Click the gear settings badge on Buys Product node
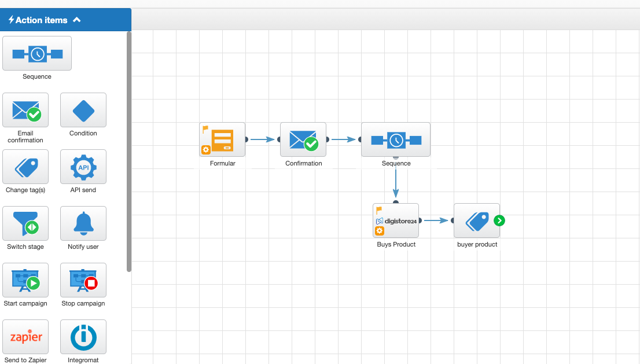This screenshot has width=640, height=364. point(380,231)
